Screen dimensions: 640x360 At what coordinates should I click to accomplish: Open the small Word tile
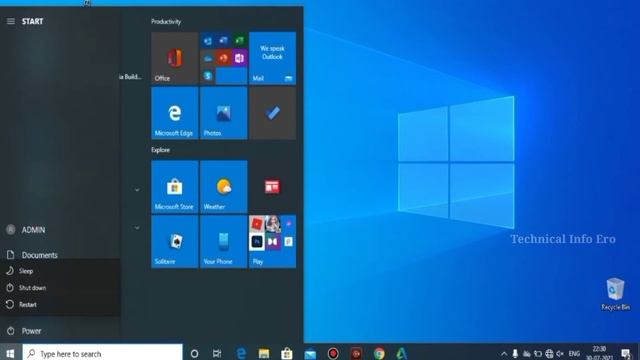[x=224, y=40]
